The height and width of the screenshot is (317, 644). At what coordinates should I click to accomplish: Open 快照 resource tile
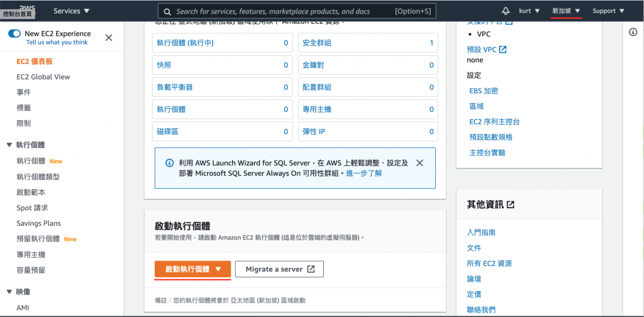(222, 65)
